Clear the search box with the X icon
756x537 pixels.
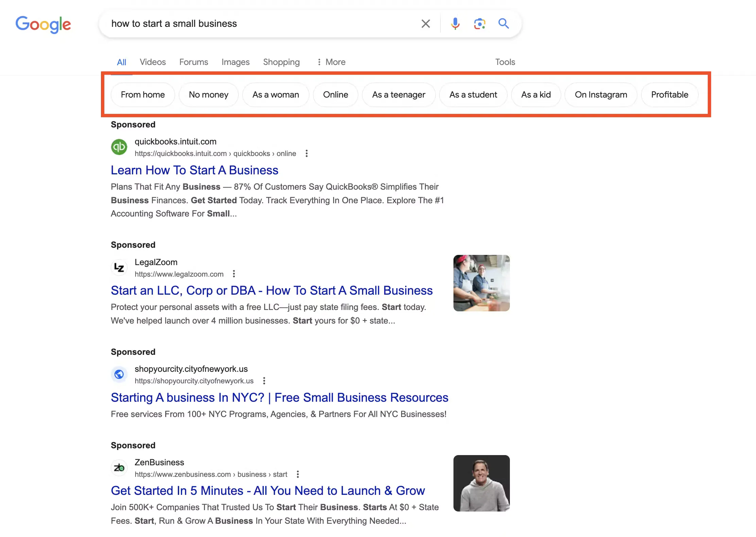pyautogui.click(x=426, y=24)
